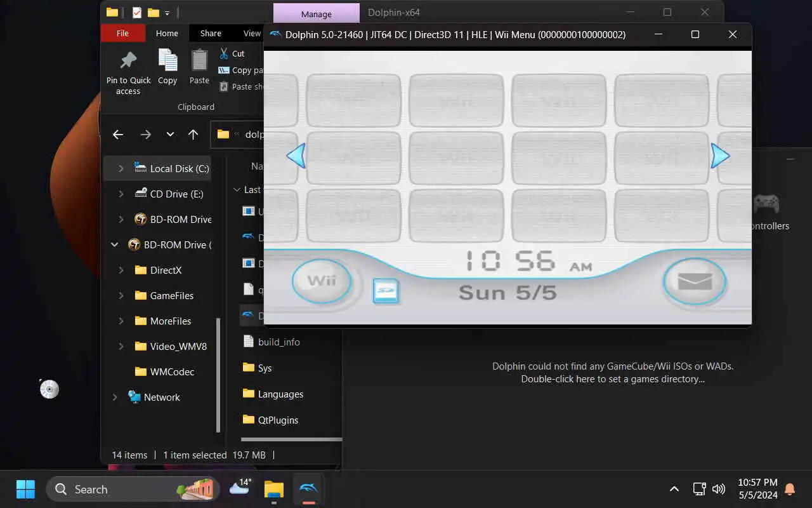This screenshot has height=508, width=812.
Task: Switch to the Home ribbon tab
Action: pyautogui.click(x=167, y=33)
